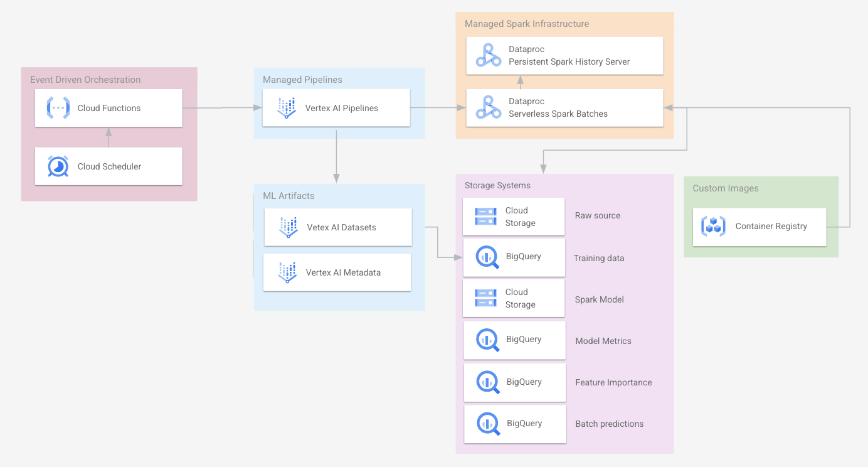Click the 'Storage Systems' group title

tap(497, 185)
